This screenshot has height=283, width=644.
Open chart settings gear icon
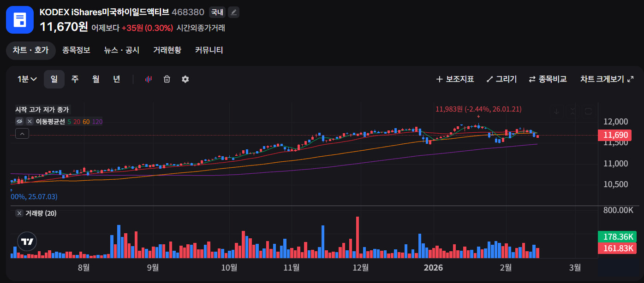(185, 79)
